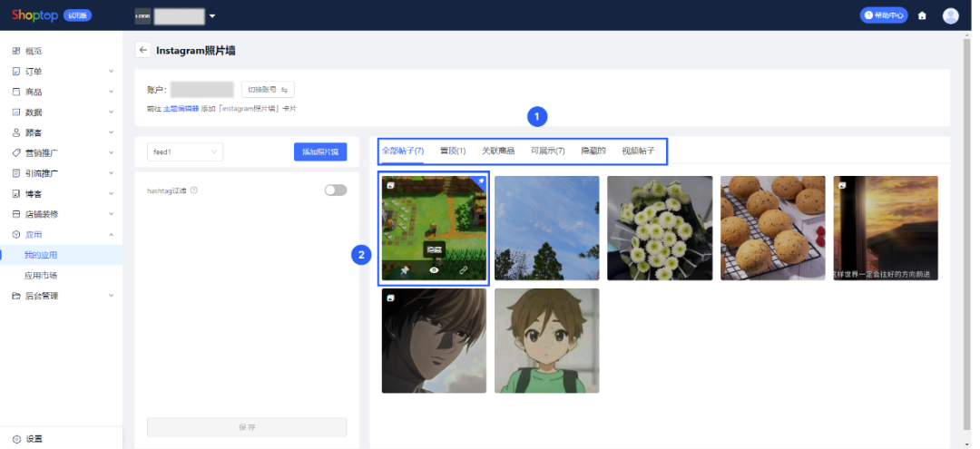
Task: Expand the 顾客 menu chevron
Action: 112,132
